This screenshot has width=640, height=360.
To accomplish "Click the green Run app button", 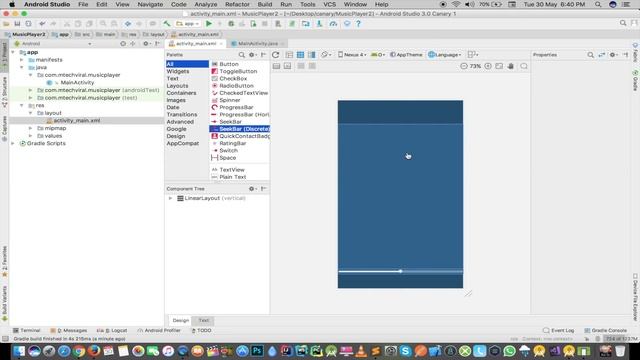I will (209, 24).
